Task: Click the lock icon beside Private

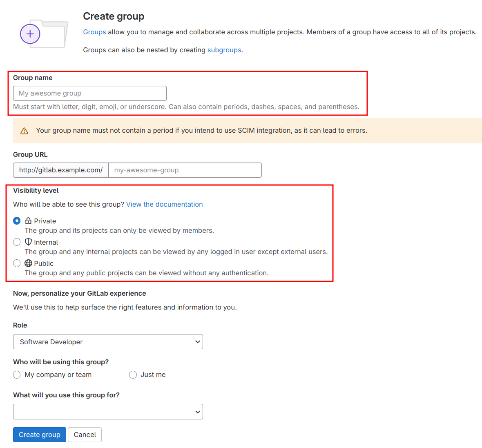Action: click(x=28, y=221)
